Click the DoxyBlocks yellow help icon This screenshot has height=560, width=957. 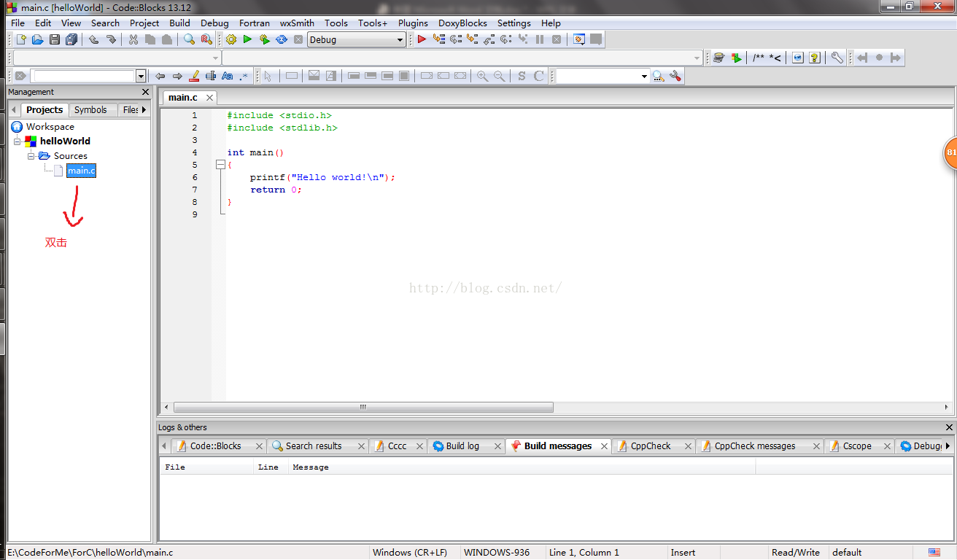(x=815, y=58)
